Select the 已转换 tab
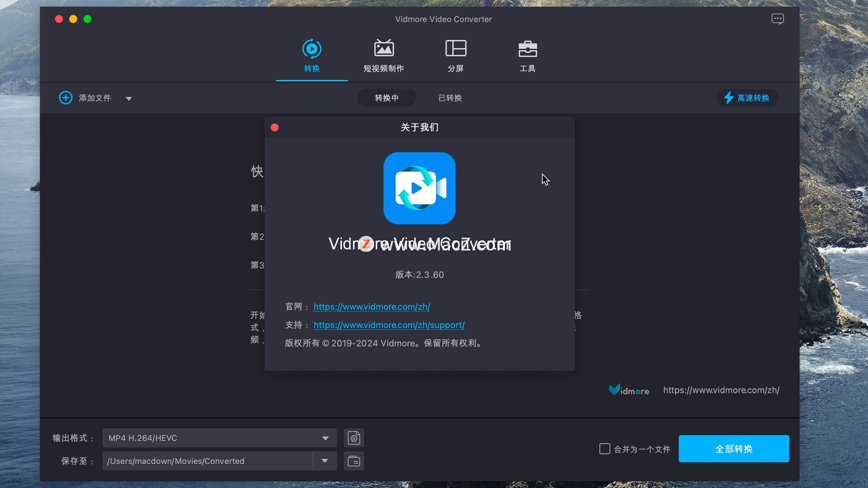 click(x=450, y=98)
